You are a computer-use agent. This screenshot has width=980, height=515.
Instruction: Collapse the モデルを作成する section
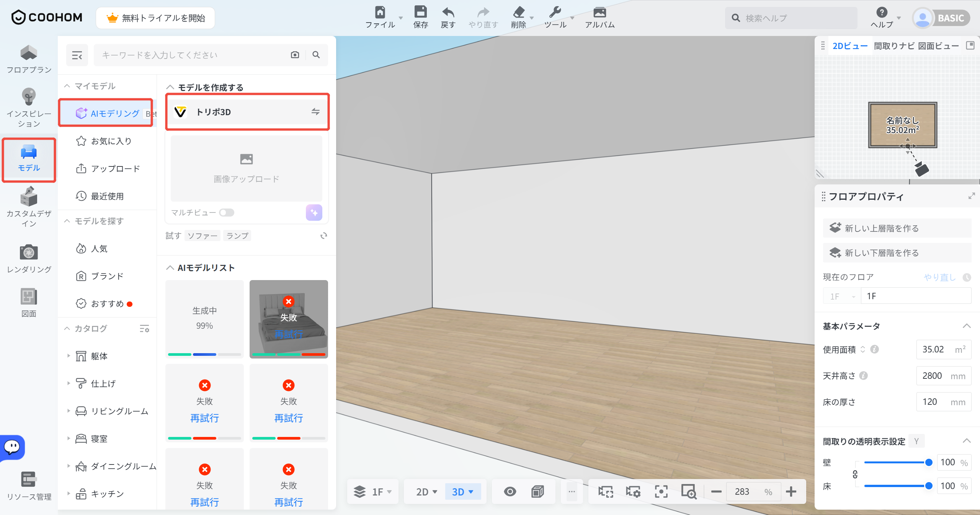(x=170, y=88)
